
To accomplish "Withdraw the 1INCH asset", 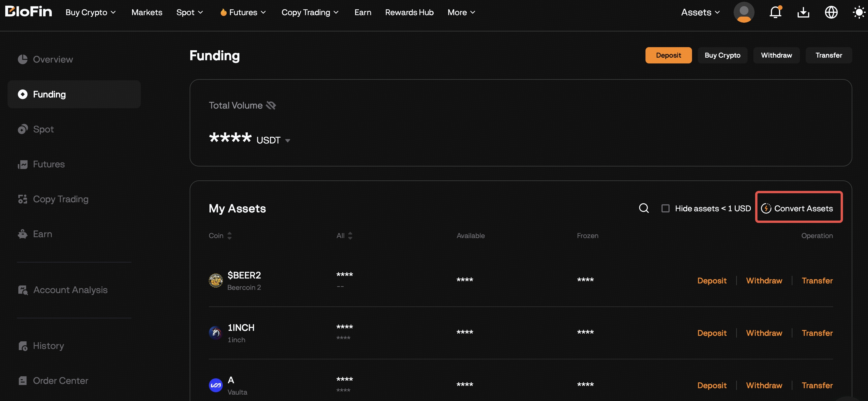I will tap(764, 333).
